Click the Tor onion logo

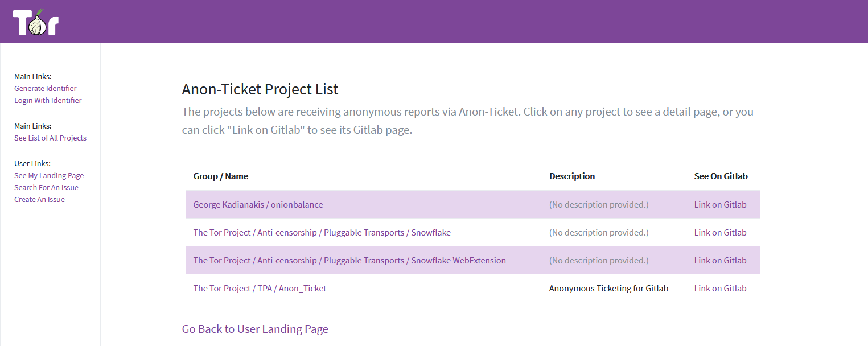tap(36, 22)
